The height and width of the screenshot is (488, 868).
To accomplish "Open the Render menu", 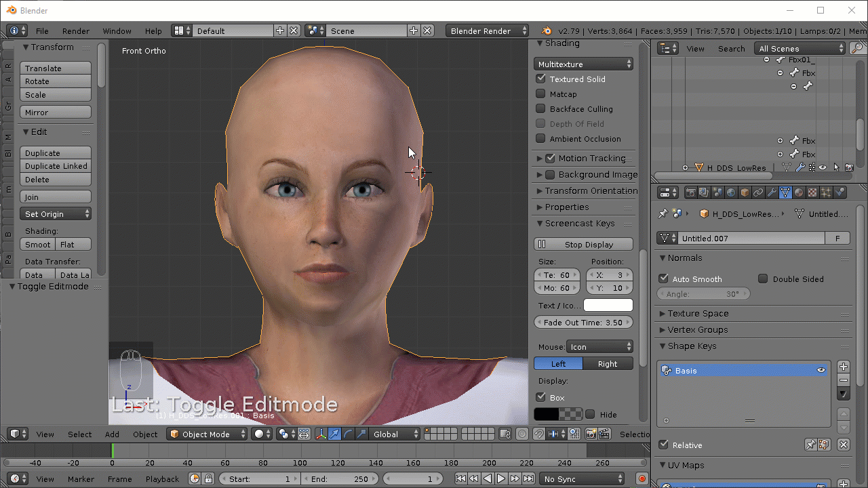I will [75, 31].
